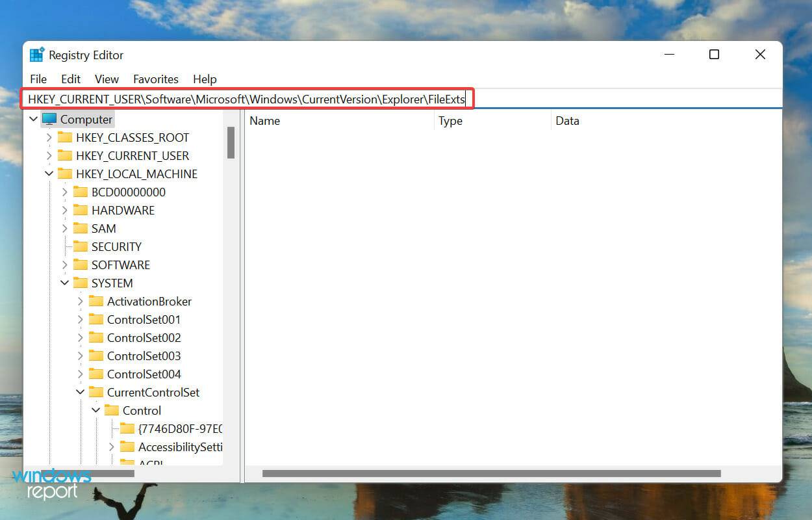Collapse the HKEY_LOCAL_MACHINE branch
This screenshot has height=520, width=812.
(49, 174)
